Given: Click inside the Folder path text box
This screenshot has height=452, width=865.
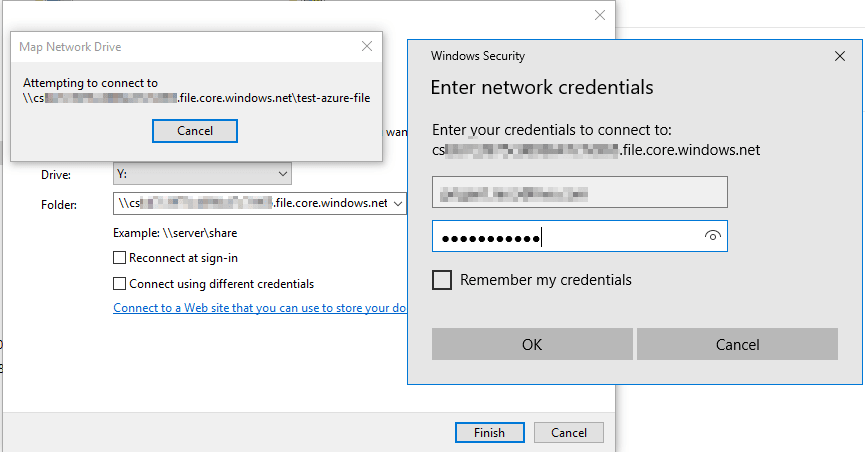Looking at the screenshot, I should pyautogui.click(x=253, y=204).
